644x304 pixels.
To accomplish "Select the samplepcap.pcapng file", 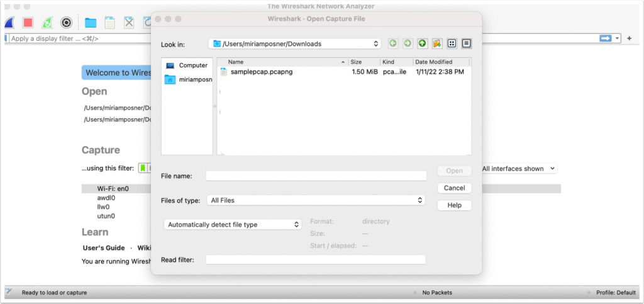I will click(261, 72).
